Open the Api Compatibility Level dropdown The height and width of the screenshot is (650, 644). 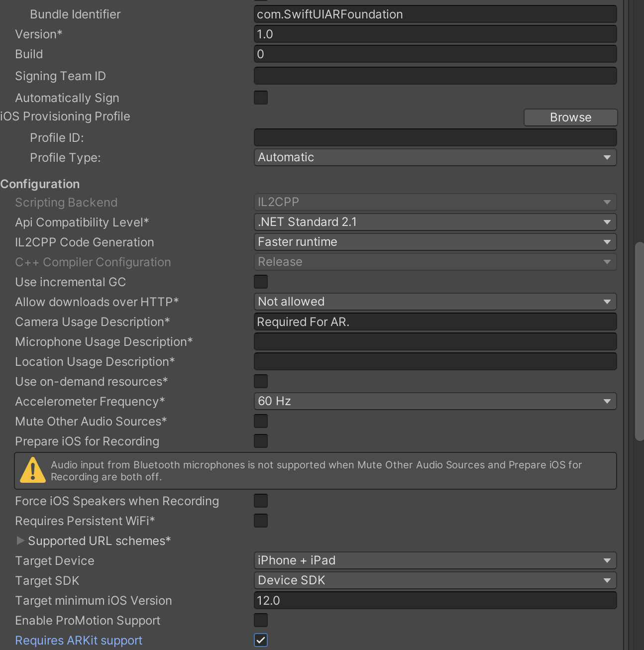coord(435,222)
